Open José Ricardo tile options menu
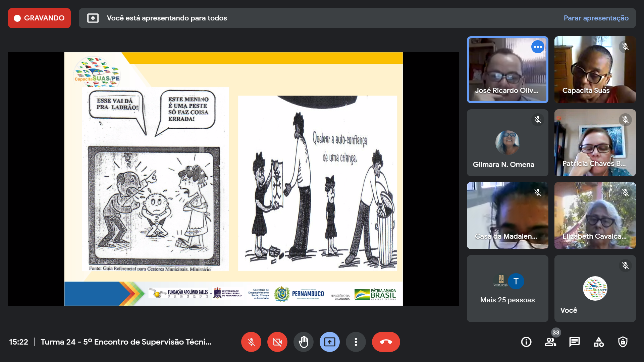644x362 pixels. coord(538,47)
